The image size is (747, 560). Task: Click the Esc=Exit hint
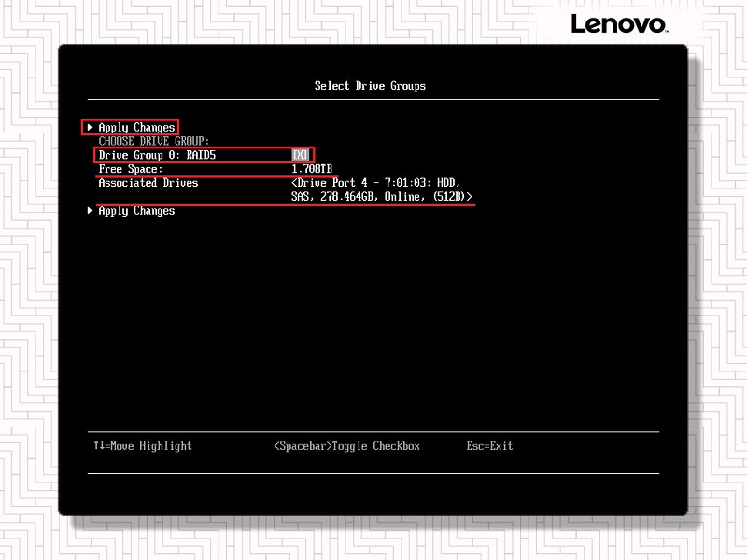pos(489,446)
